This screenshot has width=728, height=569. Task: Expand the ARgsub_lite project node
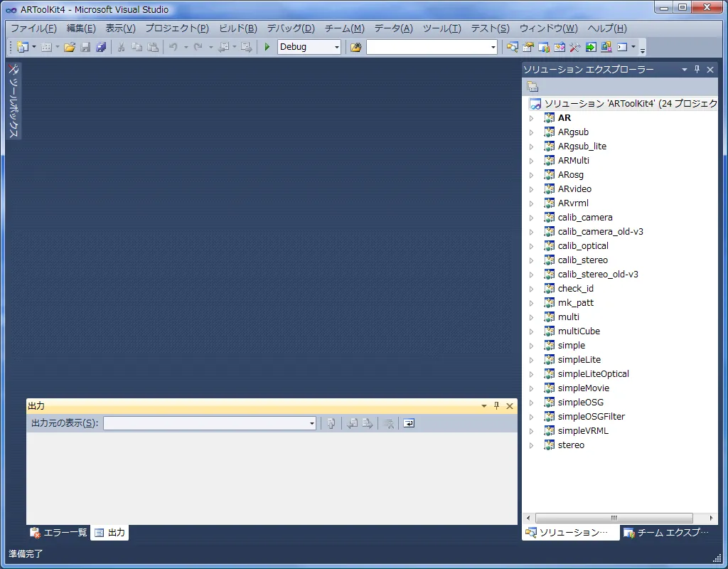[532, 147]
